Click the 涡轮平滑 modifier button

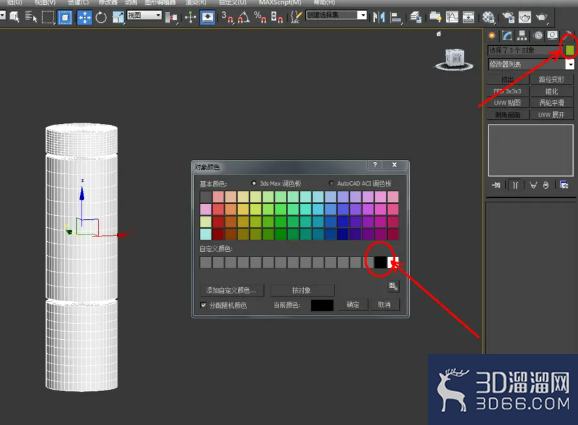tap(552, 103)
